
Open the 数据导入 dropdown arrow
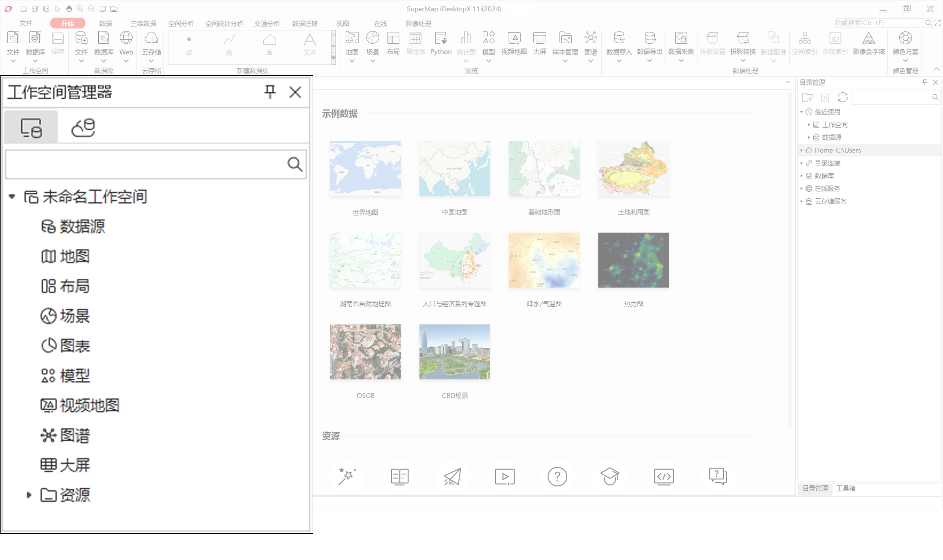pos(619,61)
